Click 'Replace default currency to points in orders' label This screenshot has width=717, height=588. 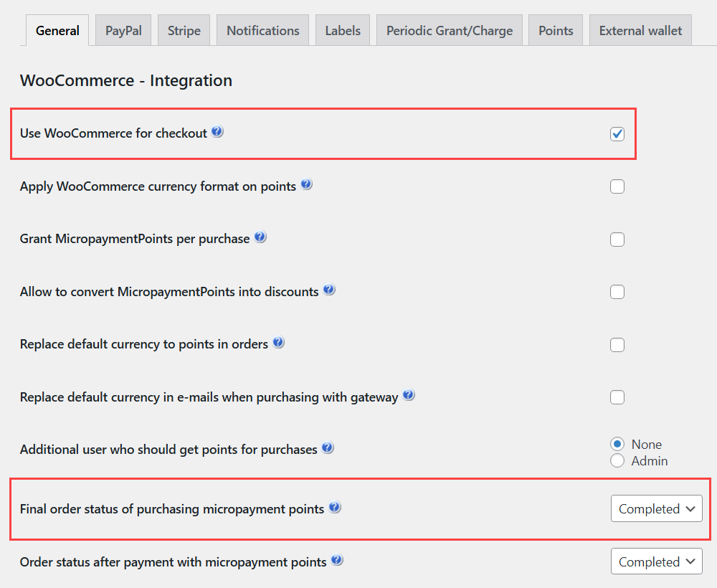click(144, 344)
